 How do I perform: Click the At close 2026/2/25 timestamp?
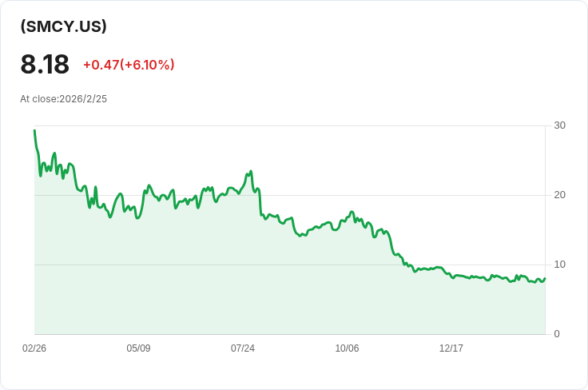tap(64, 99)
